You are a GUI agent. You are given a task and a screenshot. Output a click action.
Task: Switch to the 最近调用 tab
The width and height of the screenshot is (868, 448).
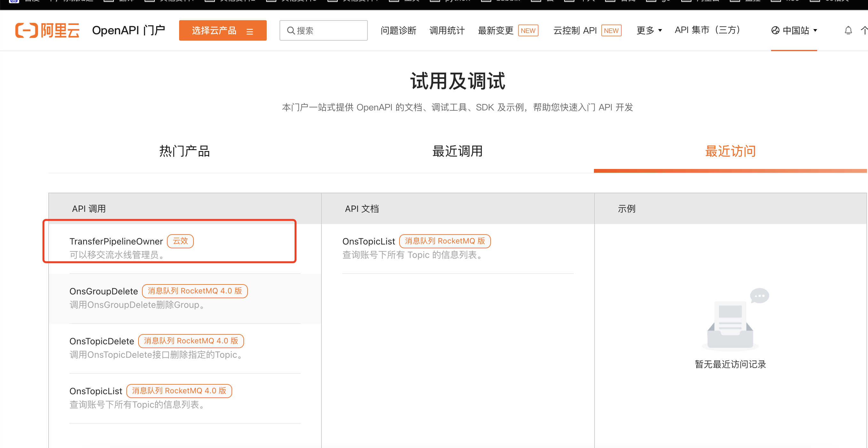[457, 151]
